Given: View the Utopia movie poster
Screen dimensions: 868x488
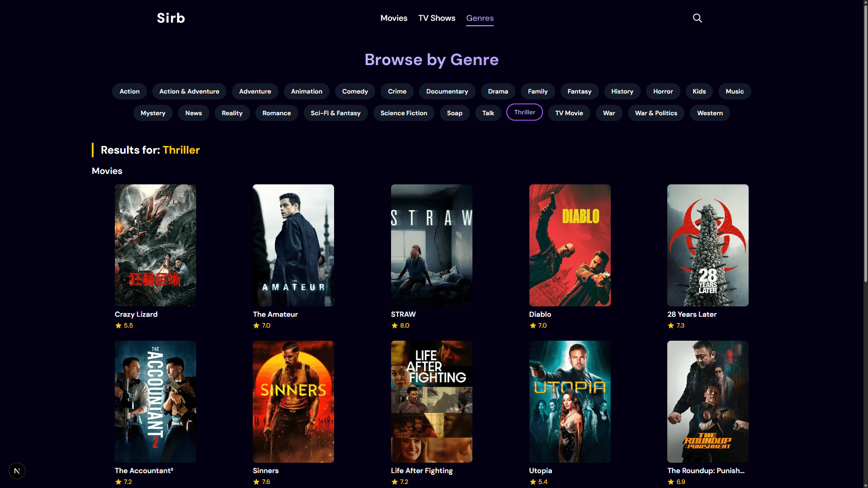Looking at the screenshot, I should (x=570, y=402).
